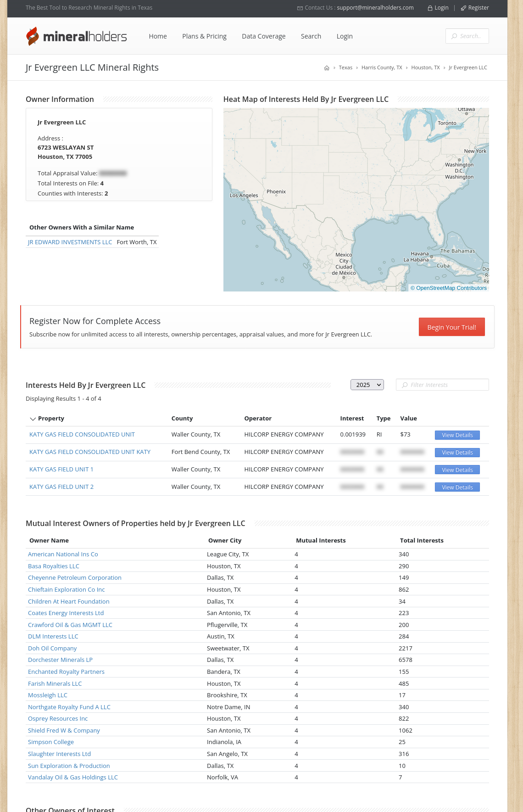The width and height of the screenshot is (523, 812).
Task: Open Crawford Oil & Gas MGMT LLC
Action: pos(70,625)
